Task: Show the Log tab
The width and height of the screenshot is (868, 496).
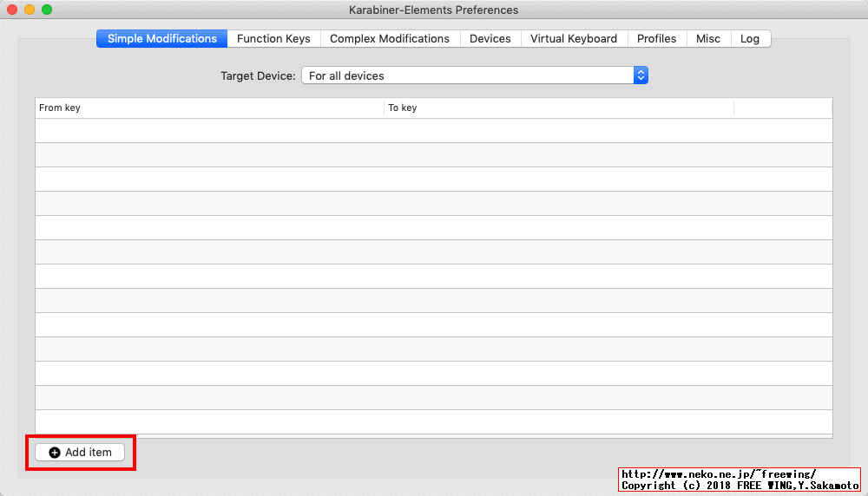Action: point(750,39)
